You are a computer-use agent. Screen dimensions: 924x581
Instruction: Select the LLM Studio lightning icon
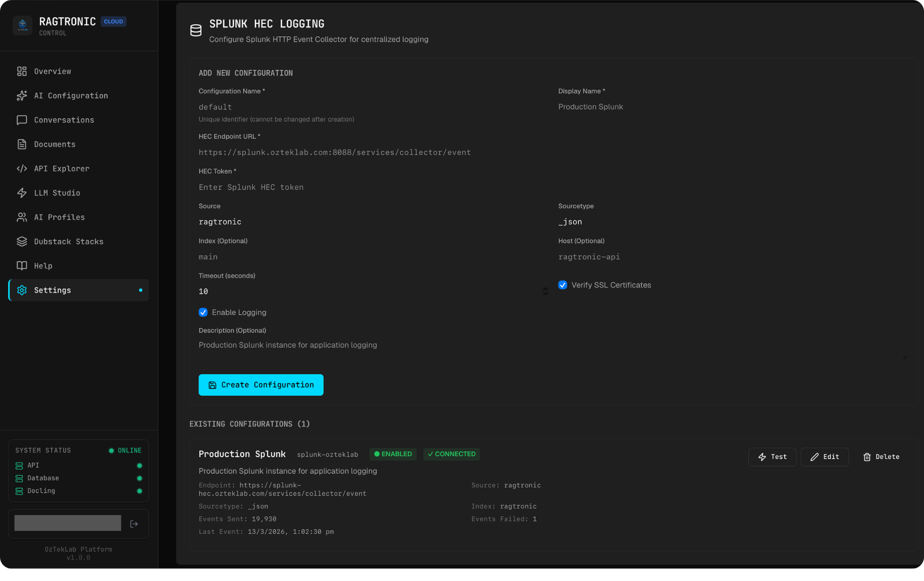pyautogui.click(x=22, y=193)
